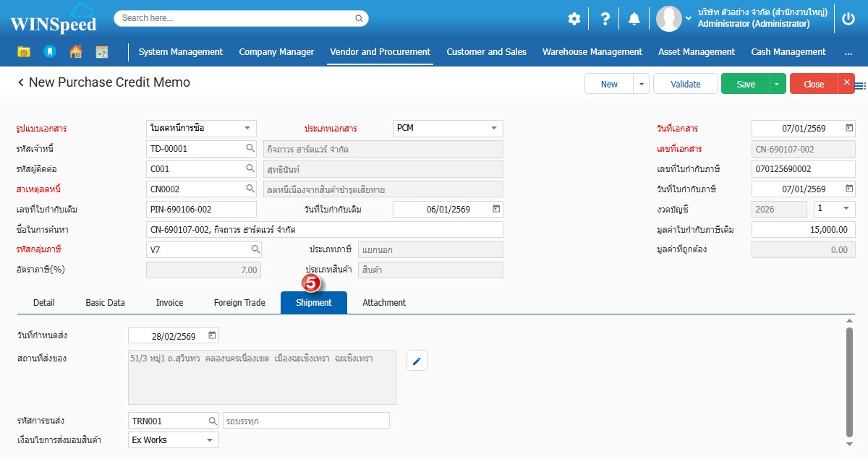Go back using the arrow beside title
Viewport: 868px width, 459px height.
21,83
